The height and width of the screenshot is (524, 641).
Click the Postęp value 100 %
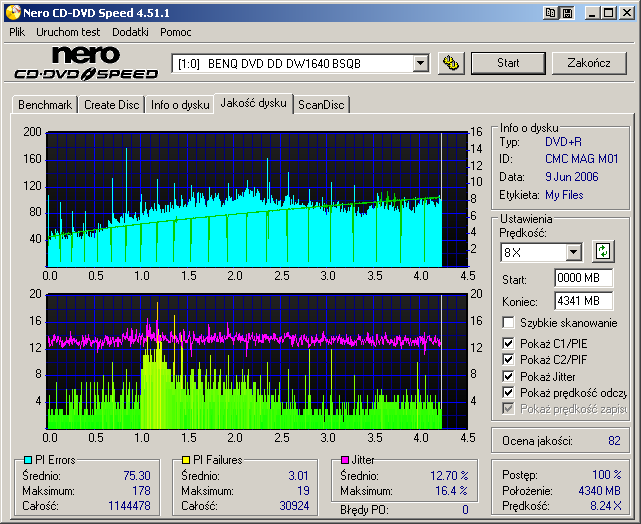(x=607, y=475)
